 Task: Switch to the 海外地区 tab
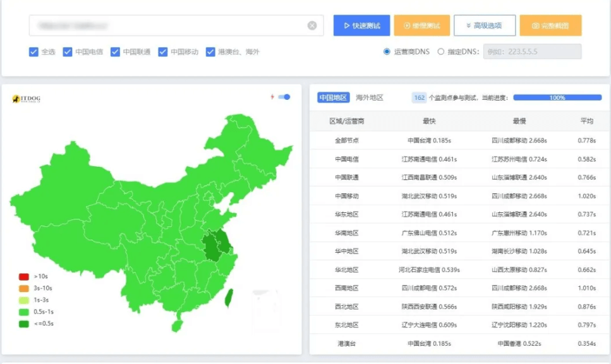point(369,97)
